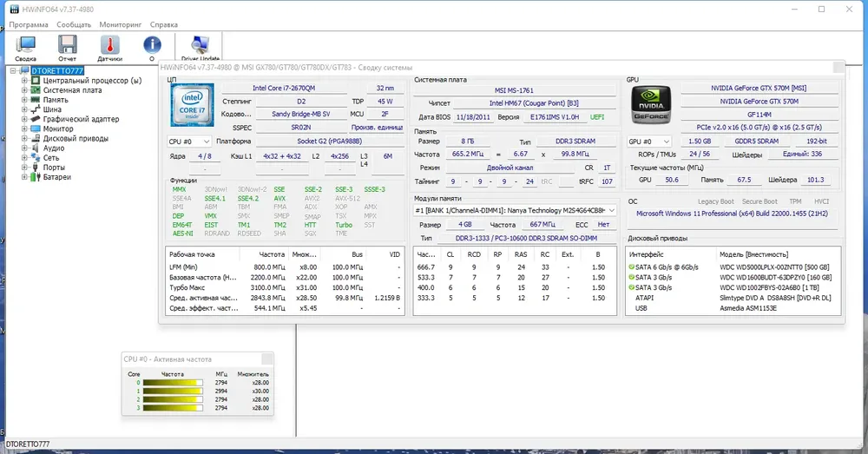Expand the Память tree node
Screen dimensions: 868x454
coord(24,100)
